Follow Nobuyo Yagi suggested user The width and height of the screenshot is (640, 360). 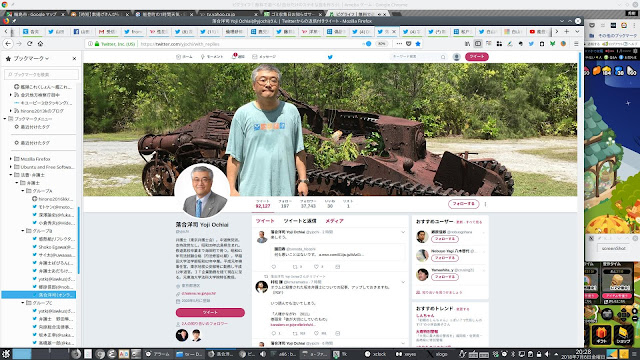445,258
